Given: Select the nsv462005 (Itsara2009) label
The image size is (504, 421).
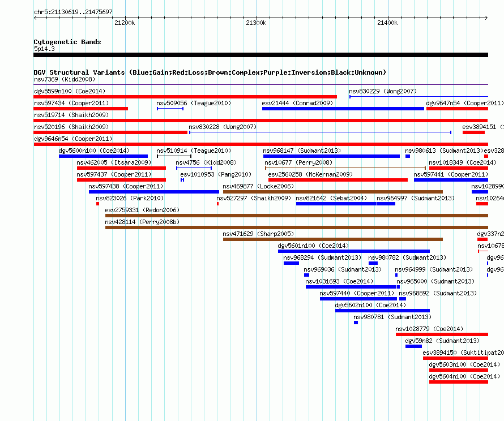Looking at the screenshot, I should click(114, 162).
